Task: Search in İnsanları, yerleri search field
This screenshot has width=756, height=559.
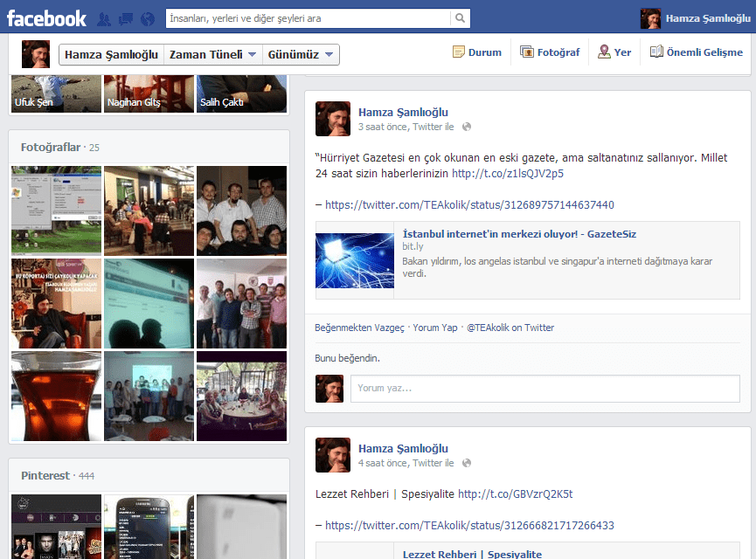Action: click(x=309, y=18)
